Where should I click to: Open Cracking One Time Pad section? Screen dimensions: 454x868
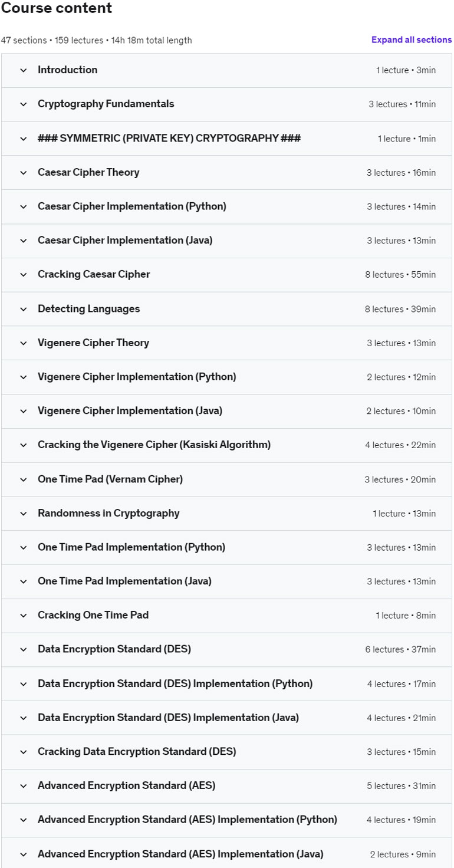[x=227, y=616]
